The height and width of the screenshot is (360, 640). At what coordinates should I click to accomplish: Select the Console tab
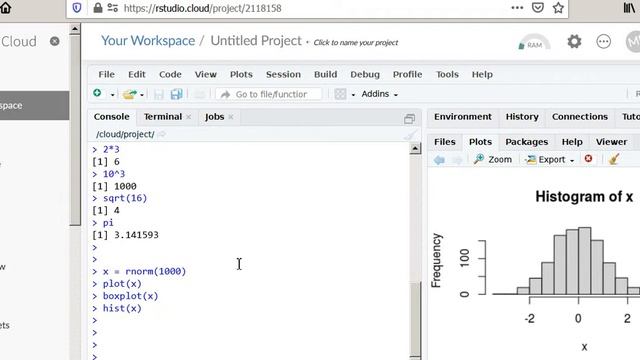(111, 117)
